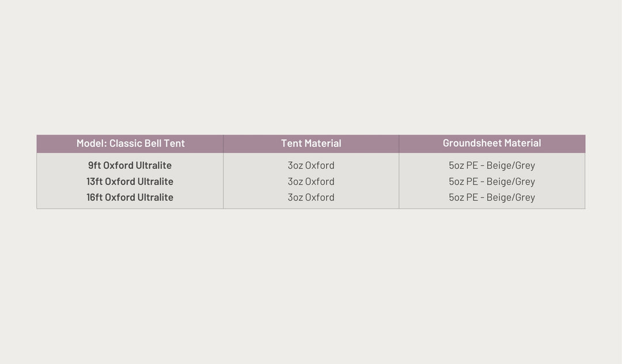Select the '13ft Oxford Ultralite' model cell
Screen dimensions: 622x364
[x=130, y=181]
